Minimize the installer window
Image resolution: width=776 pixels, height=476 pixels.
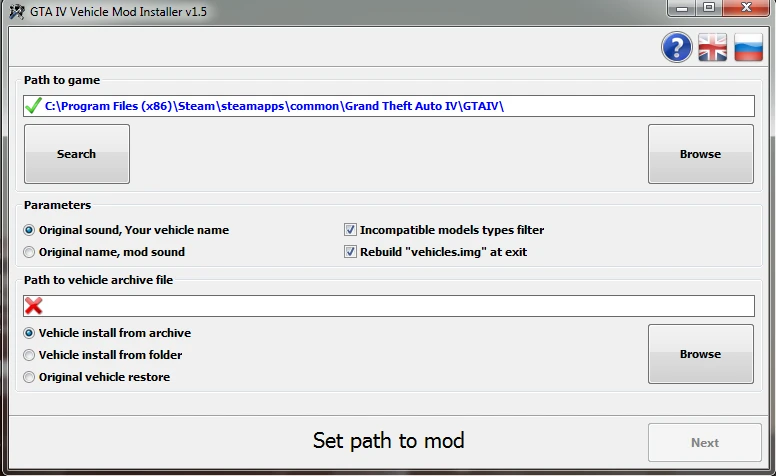(x=682, y=8)
